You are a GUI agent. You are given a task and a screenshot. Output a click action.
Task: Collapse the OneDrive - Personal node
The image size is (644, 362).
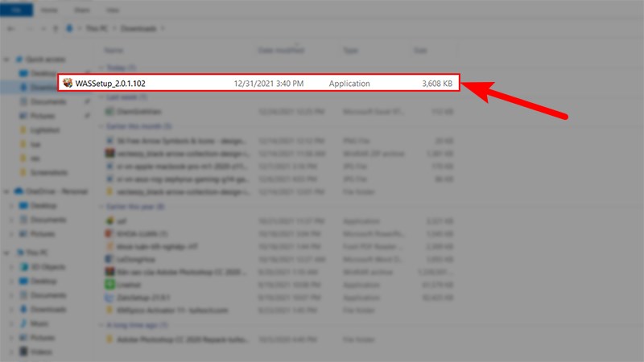click(x=6, y=191)
